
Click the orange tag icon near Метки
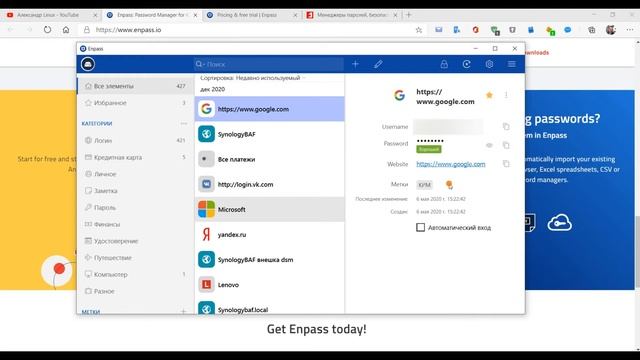point(449,184)
